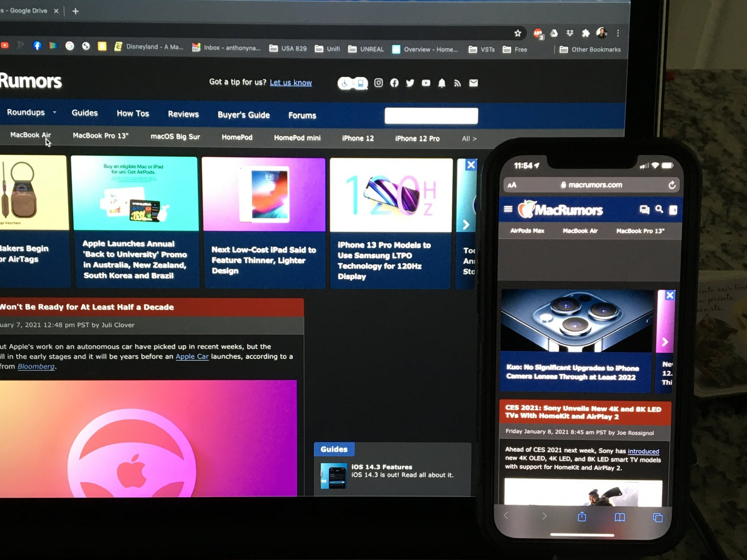Image resolution: width=747 pixels, height=560 pixels.
Task: Open the hamburger menu on phone
Action: [508, 209]
